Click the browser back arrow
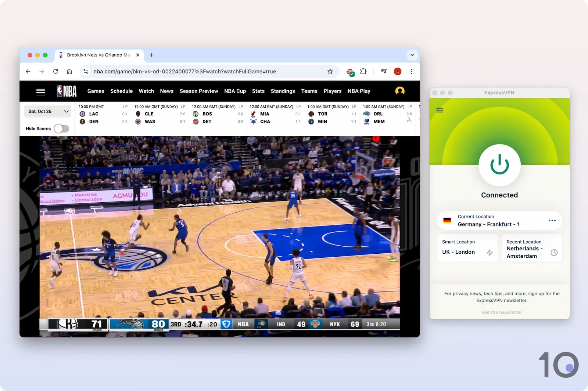The image size is (588, 391). click(x=28, y=72)
